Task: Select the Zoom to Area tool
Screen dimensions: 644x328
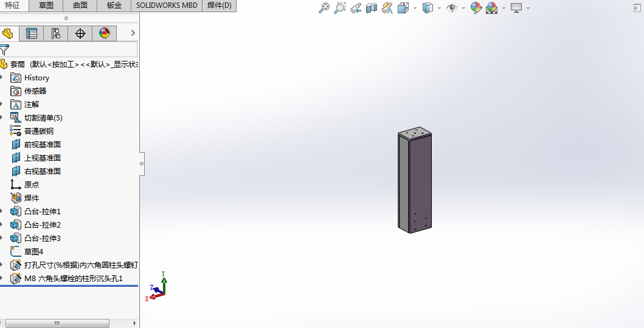Action: pos(340,8)
